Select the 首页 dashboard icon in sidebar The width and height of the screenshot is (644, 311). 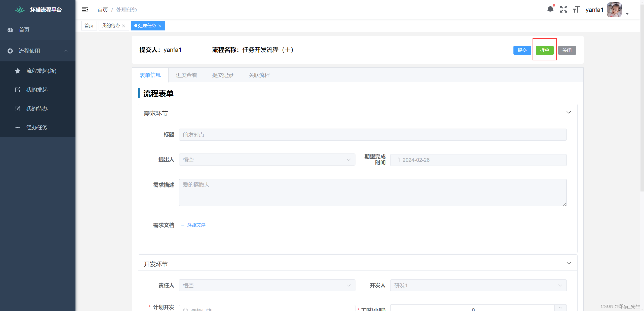click(10, 30)
